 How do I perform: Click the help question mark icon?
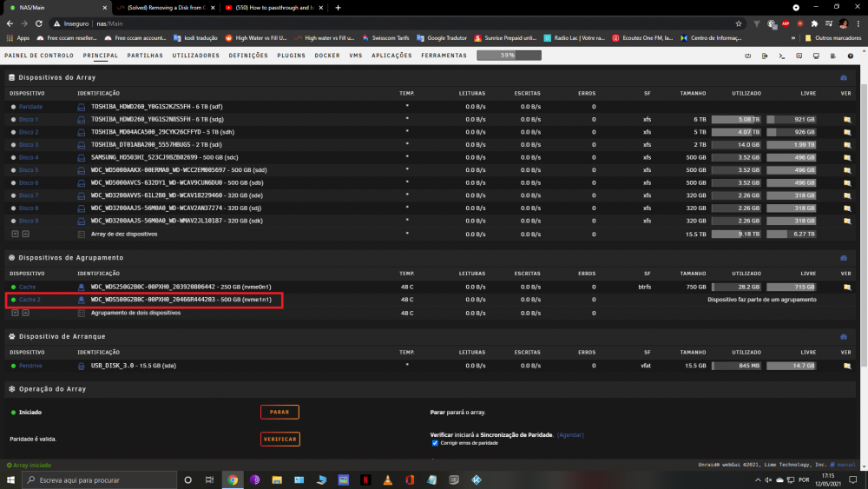(851, 56)
